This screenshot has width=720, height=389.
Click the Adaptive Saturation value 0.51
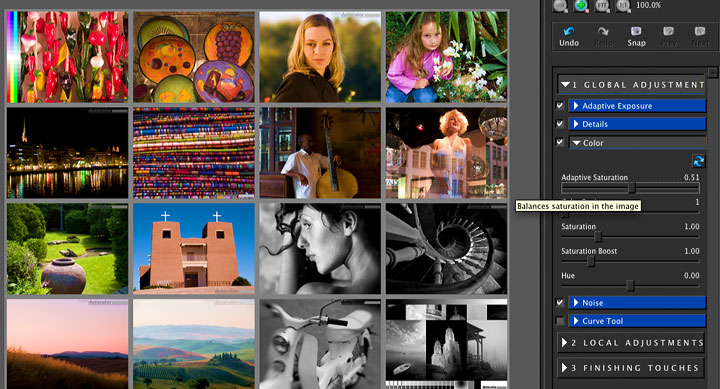(692, 177)
